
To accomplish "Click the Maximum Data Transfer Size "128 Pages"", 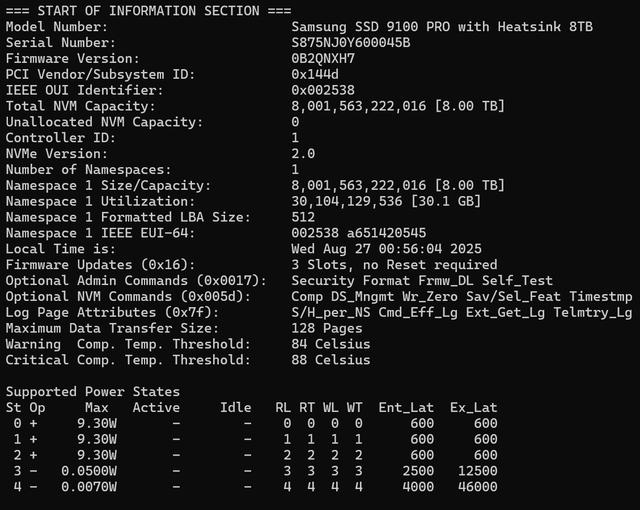I will tap(327, 328).
